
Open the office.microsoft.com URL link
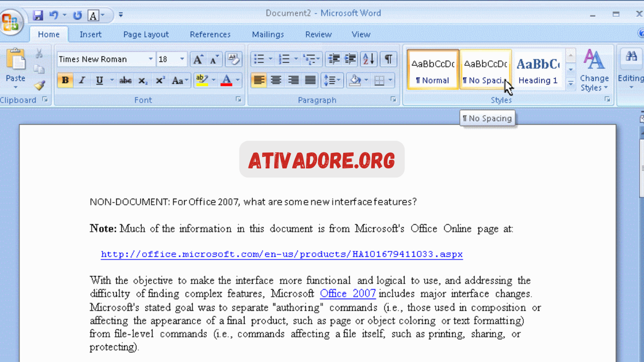(x=282, y=254)
